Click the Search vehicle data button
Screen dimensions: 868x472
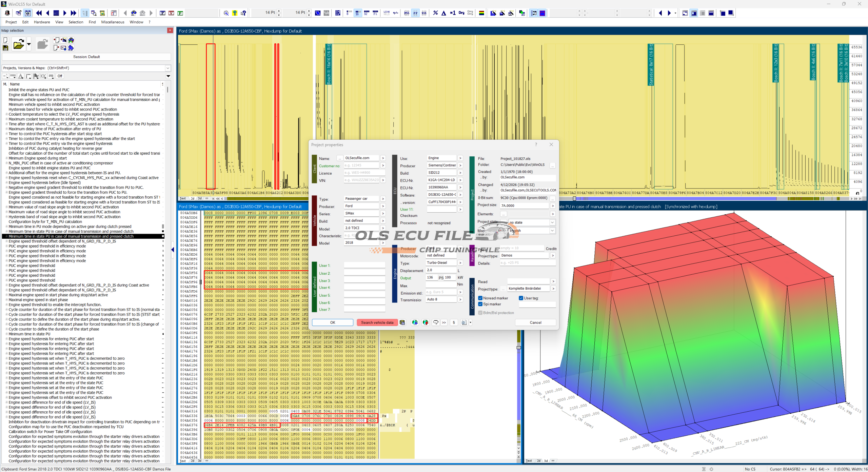coord(377,322)
